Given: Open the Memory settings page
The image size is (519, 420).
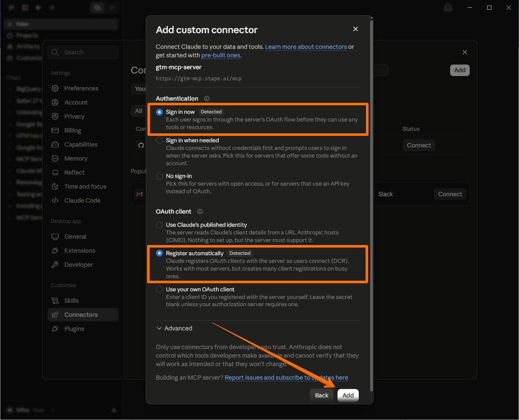Looking at the screenshot, I should (x=83, y=158).
